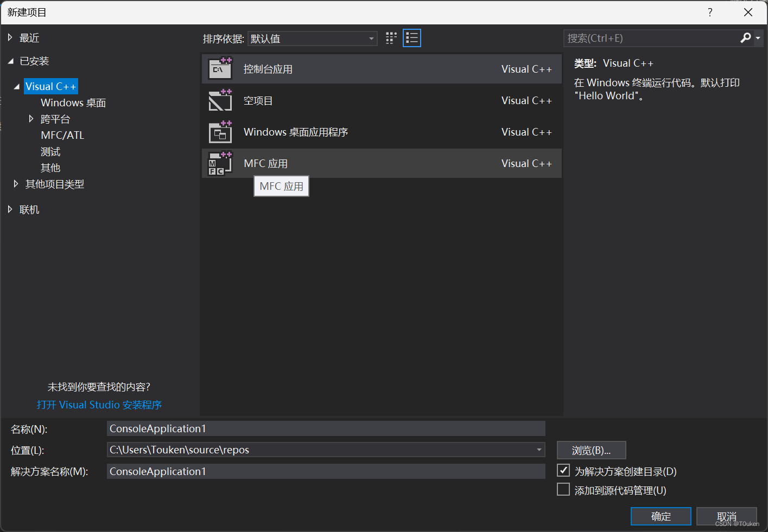The width and height of the screenshot is (768, 532).
Task: Select Windows 桌面应用程序 template row
Action: (382, 132)
